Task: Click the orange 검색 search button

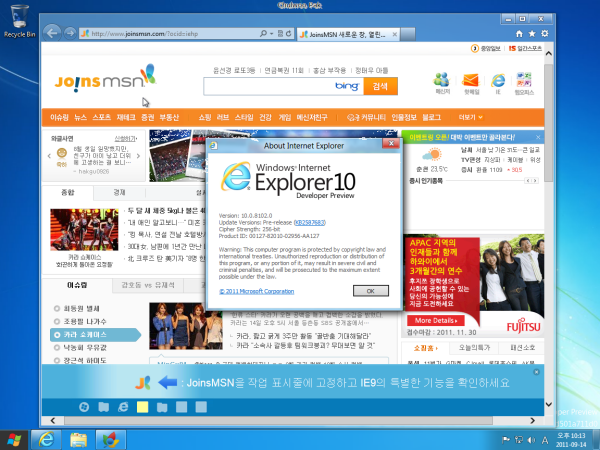Action: (x=380, y=86)
